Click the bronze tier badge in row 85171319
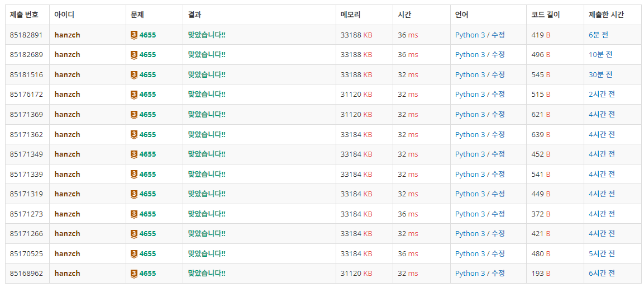644x287 pixels. coord(134,194)
